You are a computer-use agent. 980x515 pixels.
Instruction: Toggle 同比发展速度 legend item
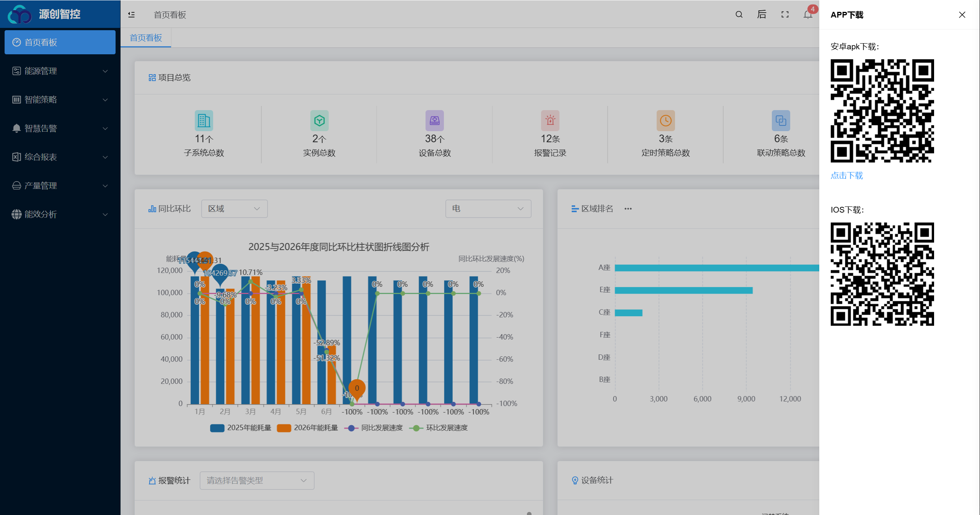[373, 428]
